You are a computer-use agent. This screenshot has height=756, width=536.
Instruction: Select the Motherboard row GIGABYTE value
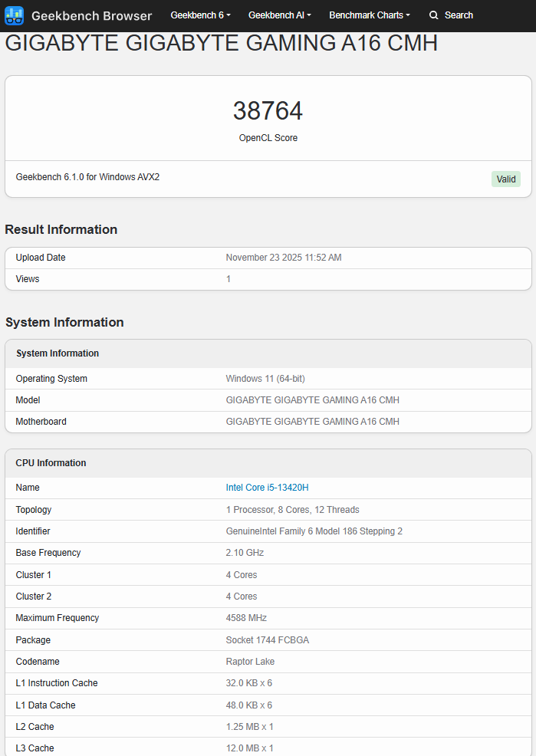point(312,422)
